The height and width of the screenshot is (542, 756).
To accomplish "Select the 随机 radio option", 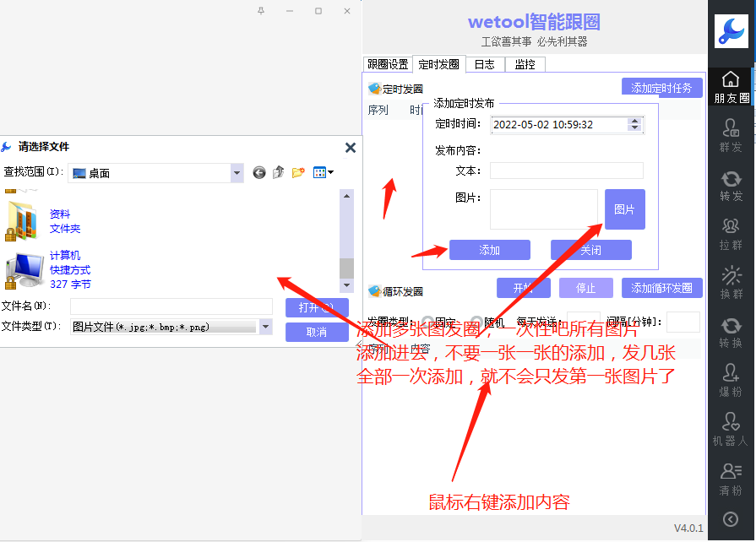I will coord(476,322).
